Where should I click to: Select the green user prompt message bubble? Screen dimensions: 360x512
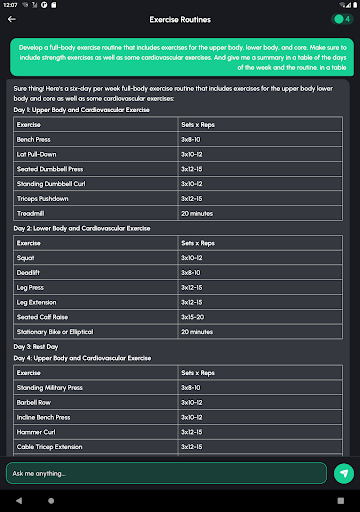(182, 57)
